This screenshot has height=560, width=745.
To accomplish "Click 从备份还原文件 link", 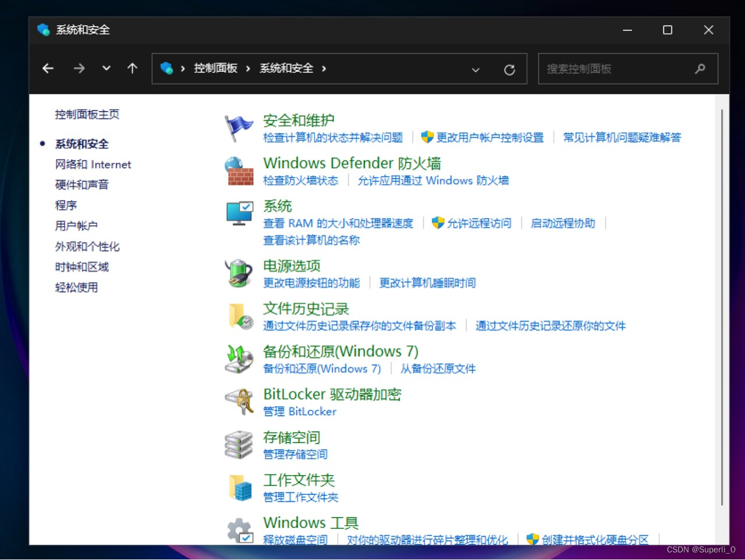I will [438, 368].
